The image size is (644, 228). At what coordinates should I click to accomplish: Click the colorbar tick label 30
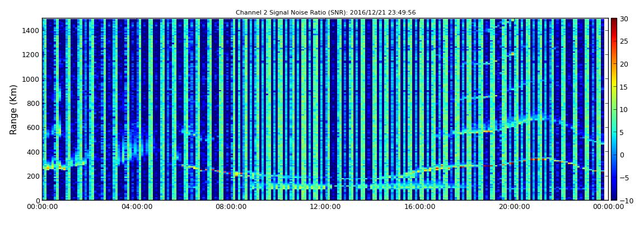(624, 18)
